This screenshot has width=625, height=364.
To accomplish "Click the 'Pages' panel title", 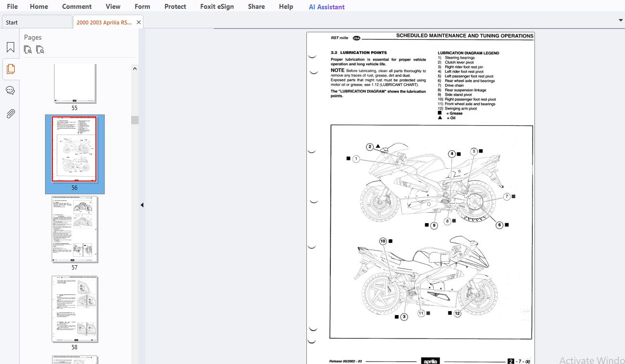I will pyautogui.click(x=33, y=37).
